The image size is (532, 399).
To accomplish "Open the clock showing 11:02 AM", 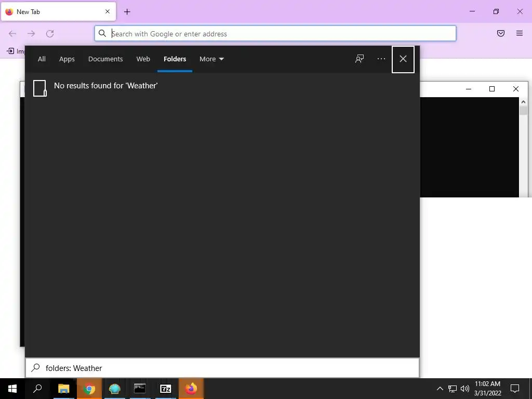I will pyautogui.click(x=487, y=389).
